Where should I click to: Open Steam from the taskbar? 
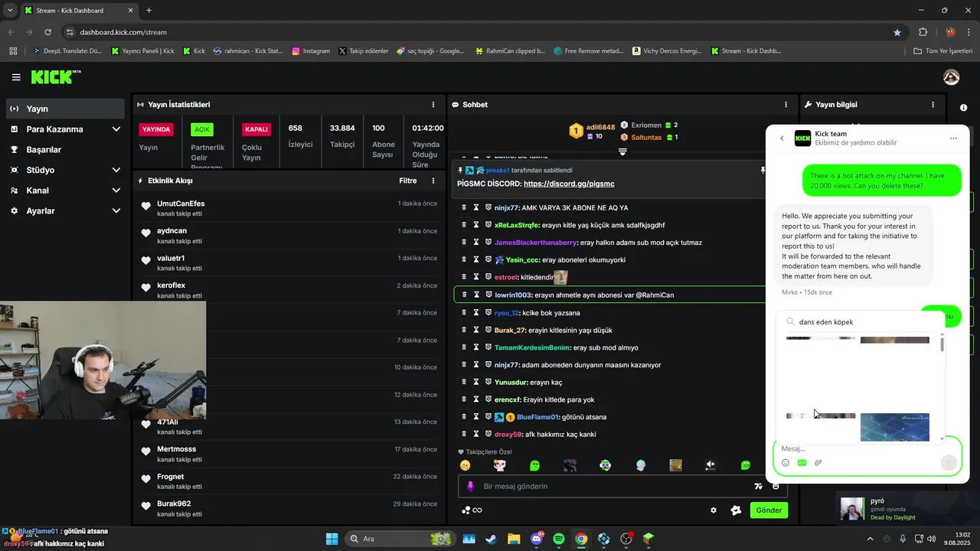[492, 539]
